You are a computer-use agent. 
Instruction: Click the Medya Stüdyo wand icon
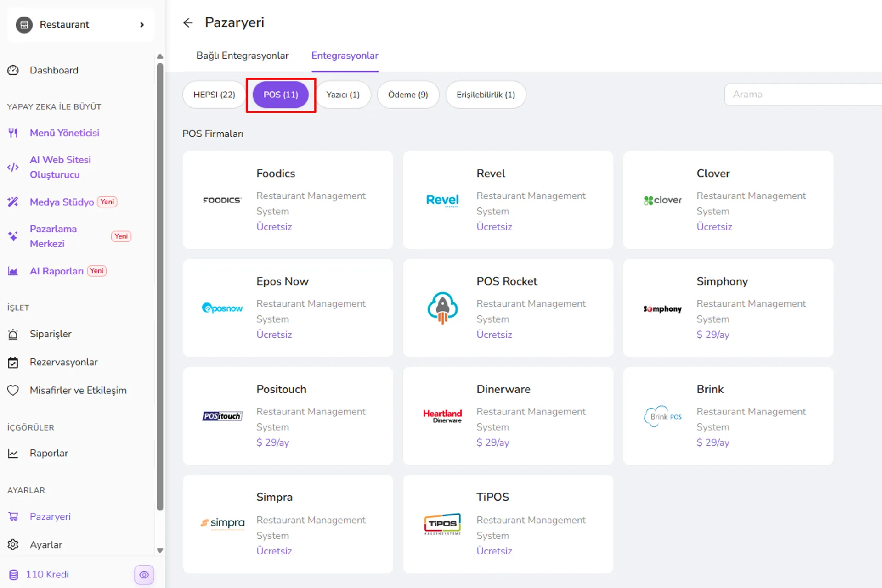coord(13,202)
